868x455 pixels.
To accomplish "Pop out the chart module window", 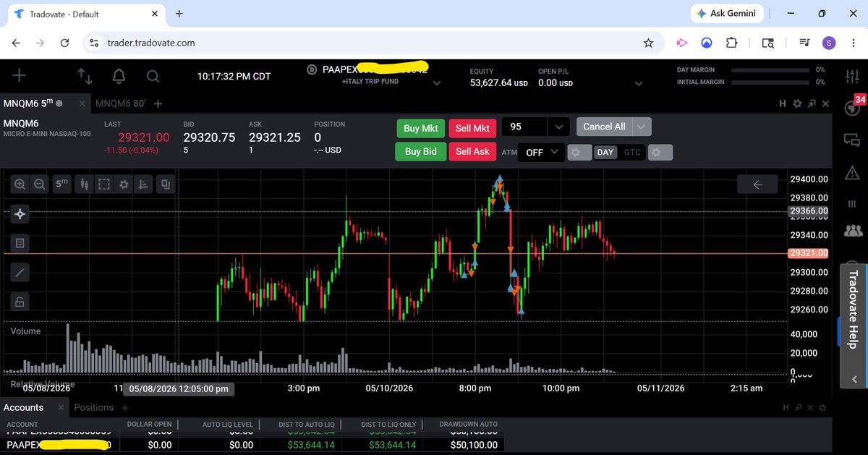I will [x=811, y=104].
